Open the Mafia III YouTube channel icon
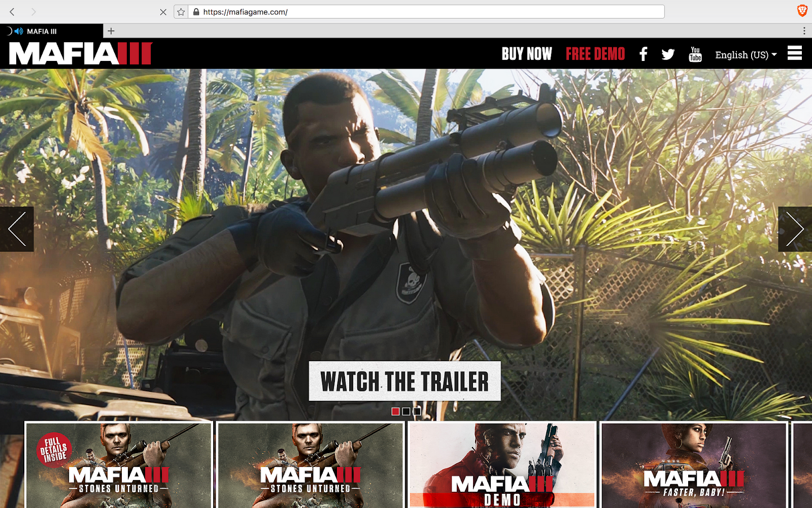 [x=695, y=54]
